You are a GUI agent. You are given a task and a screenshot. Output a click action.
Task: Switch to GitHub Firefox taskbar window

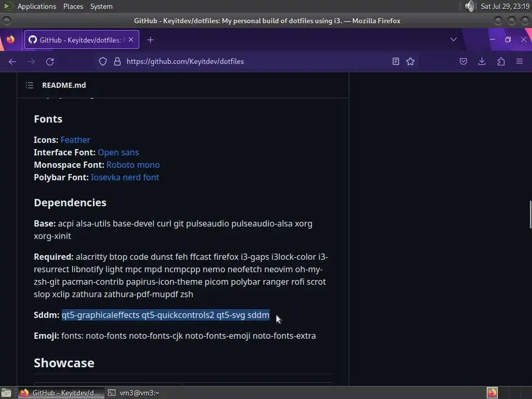tap(61, 393)
